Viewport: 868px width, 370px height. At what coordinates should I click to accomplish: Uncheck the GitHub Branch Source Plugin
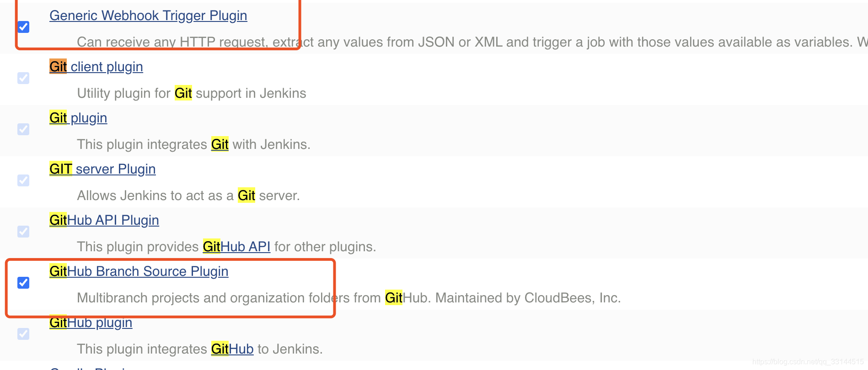point(23,283)
